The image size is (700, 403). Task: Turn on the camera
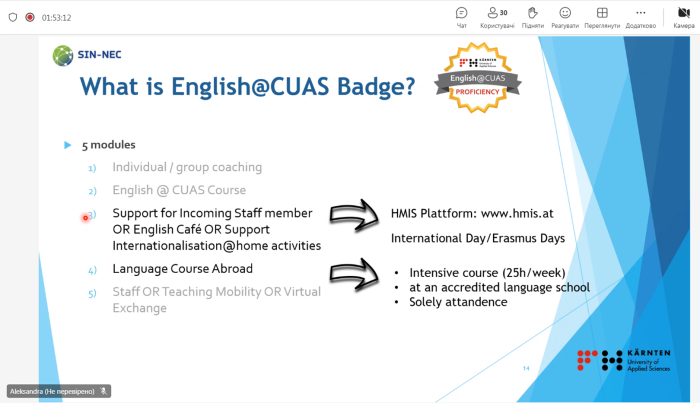682,15
